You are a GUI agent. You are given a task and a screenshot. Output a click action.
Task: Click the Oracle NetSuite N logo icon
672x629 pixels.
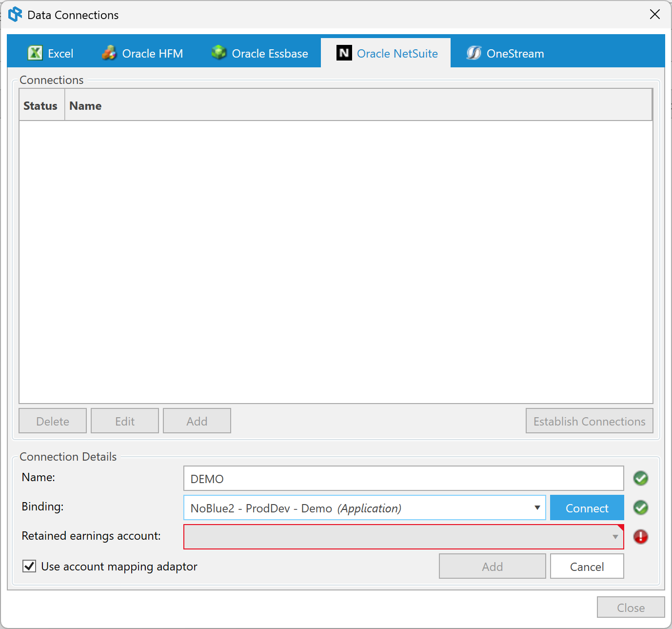click(344, 53)
